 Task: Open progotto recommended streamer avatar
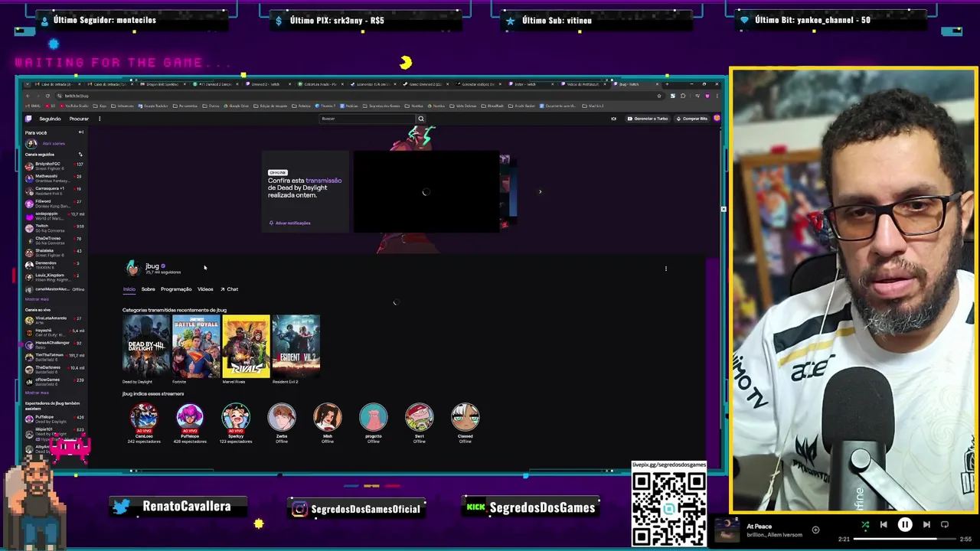[x=374, y=418]
